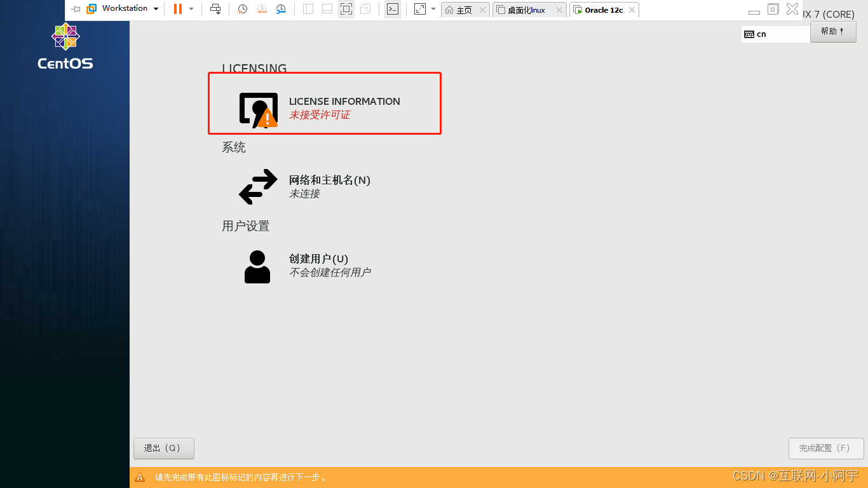Image resolution: width=868 pixels, height=488 pixels.
Task: Click the VMware pin icon
Action: (76, 9)
